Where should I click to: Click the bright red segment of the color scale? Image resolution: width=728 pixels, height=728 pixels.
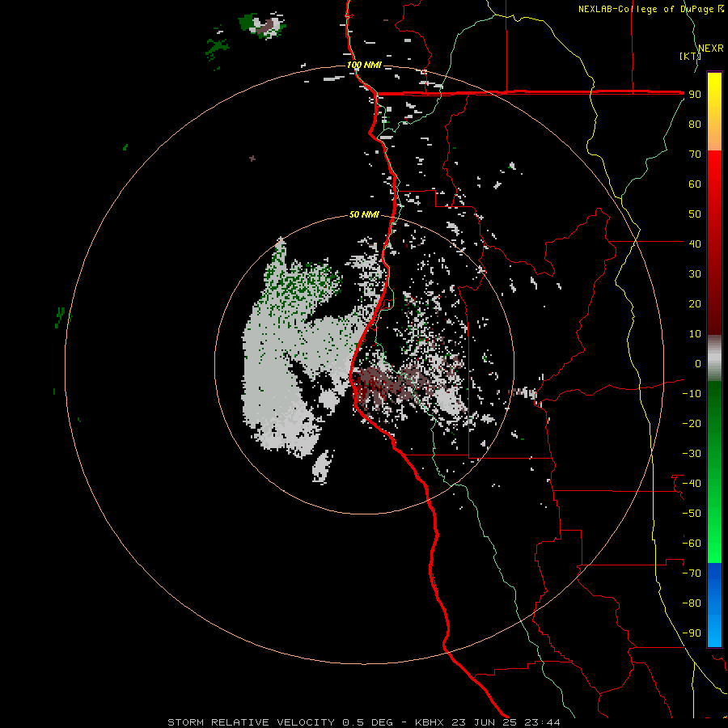(714, 170)
